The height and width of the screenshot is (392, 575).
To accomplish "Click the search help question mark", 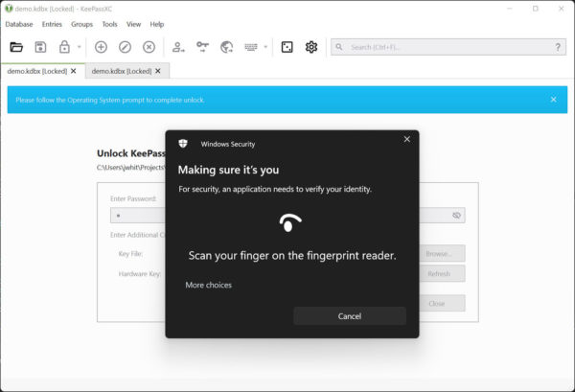I will 558,47.
